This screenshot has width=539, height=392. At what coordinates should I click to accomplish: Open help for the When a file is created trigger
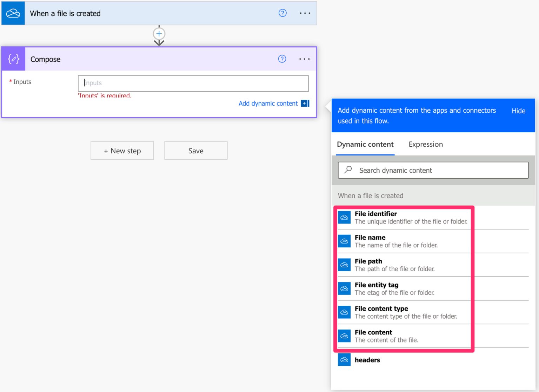click(282, 13)
